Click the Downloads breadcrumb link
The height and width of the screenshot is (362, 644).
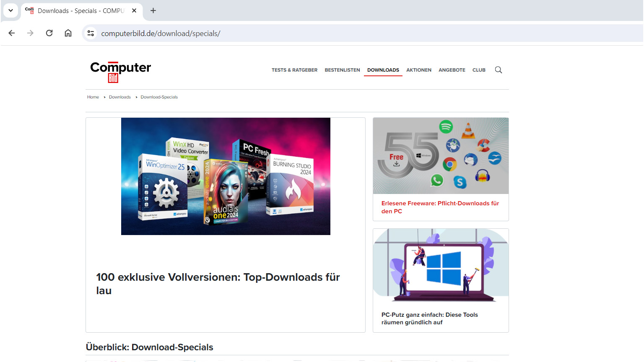[120, 97]
